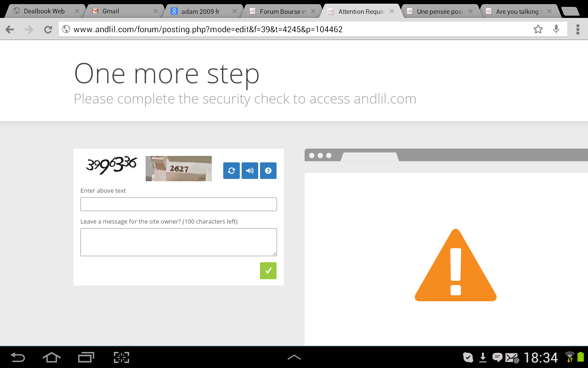This screenshot has height=368, width=588.
Task: Submit the security check with green checkmark
Action: click(x=268, y=270)
